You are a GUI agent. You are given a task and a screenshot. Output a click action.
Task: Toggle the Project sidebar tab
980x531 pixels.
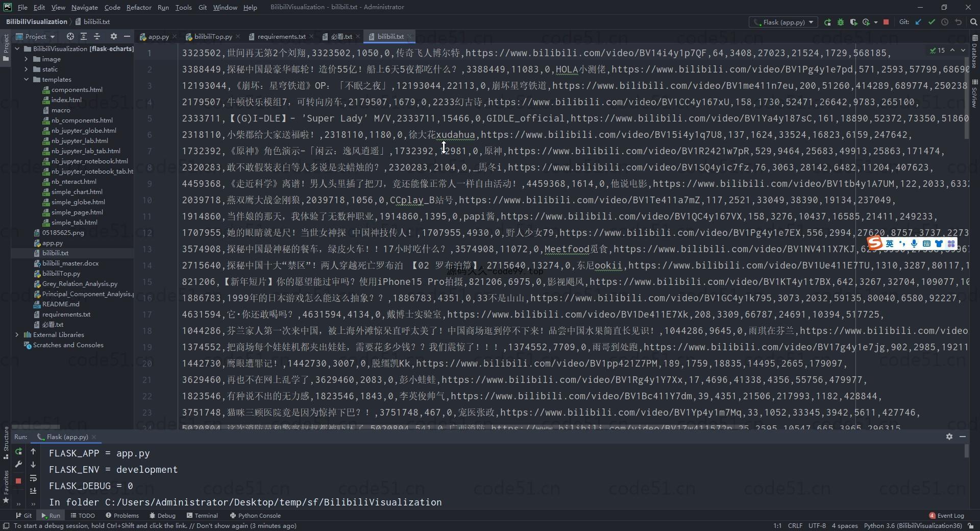6,47
